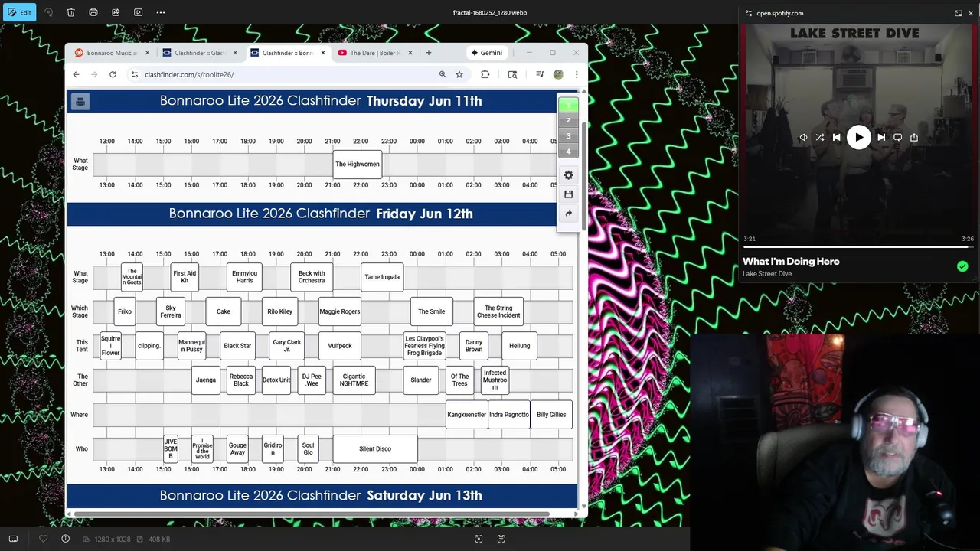The width and height of the screenshot is (980, 551).
Task: Mute the Spotify mini player volume
Action: 804,138
